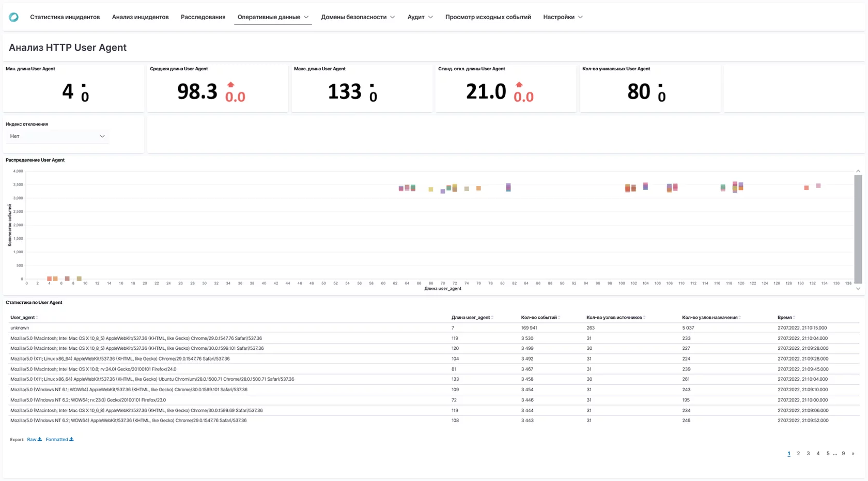Open the Расследования section
The image size is (868, 481).
[203, 17]
